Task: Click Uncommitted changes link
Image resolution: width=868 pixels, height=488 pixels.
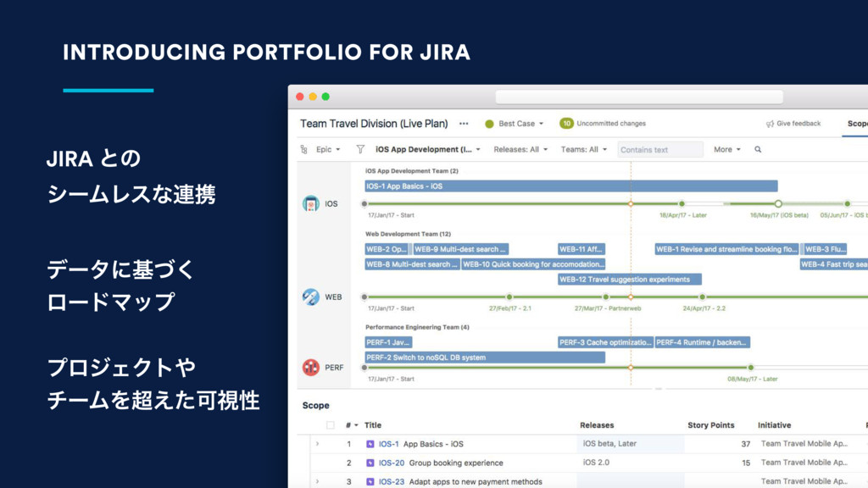Action: tap(611, 124)
